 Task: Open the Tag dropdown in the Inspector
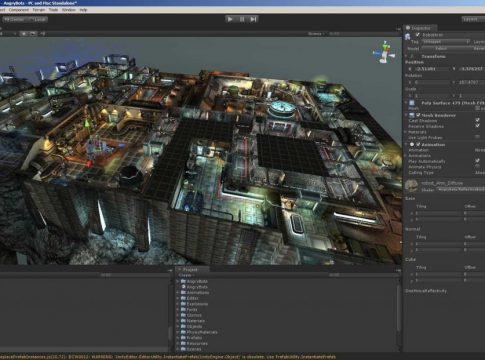pyautogui.click(x=446, y=42)
